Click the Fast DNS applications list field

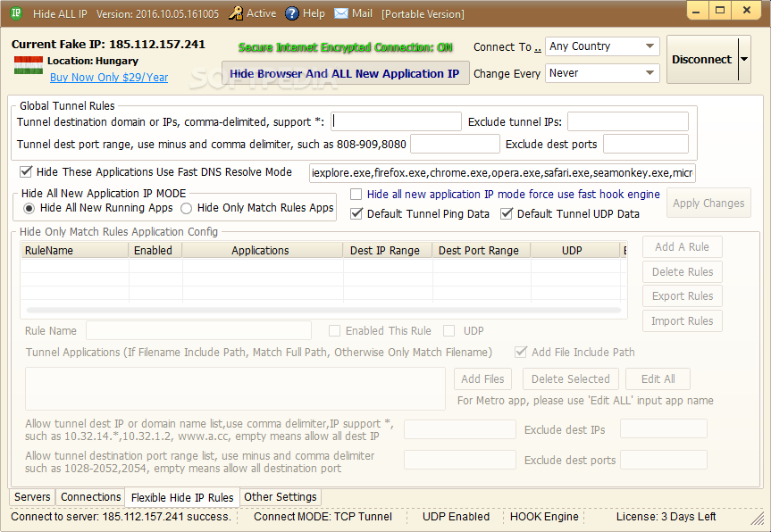pyautogui.click(x=502, y=173)
